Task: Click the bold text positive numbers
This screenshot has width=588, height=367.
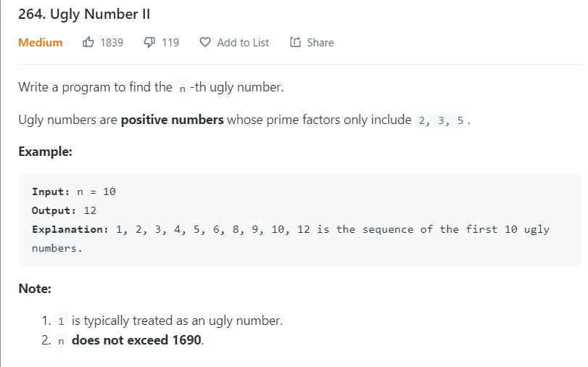Action: (172, 120)
